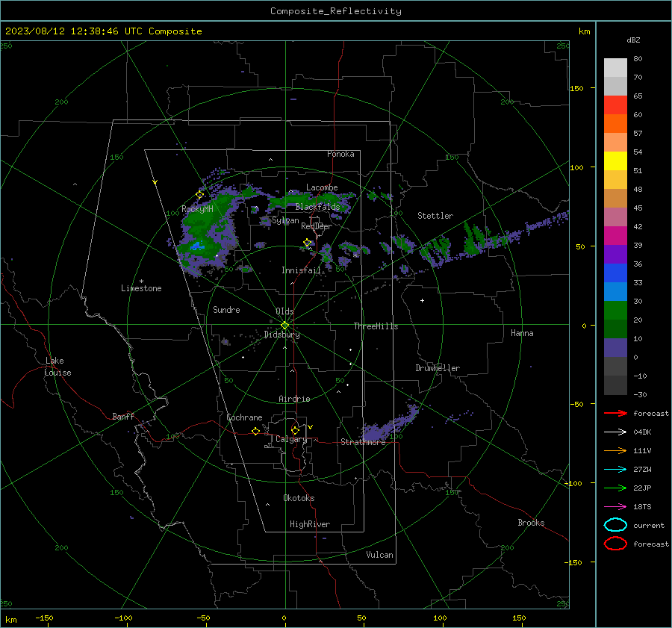Image resolution: width=672 pixels, height=628 pixels.
Task: Click the red forecast ellipse icon
Action: 615,544
